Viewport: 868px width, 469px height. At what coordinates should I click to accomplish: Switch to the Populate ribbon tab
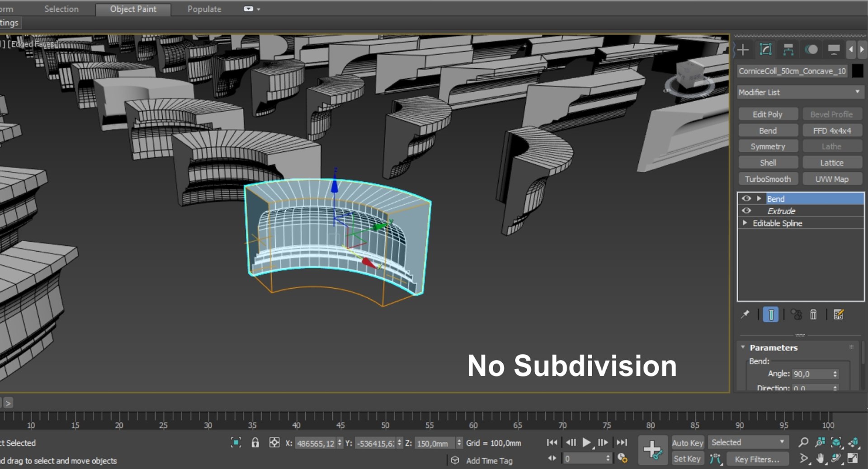[x=204, y=9]
